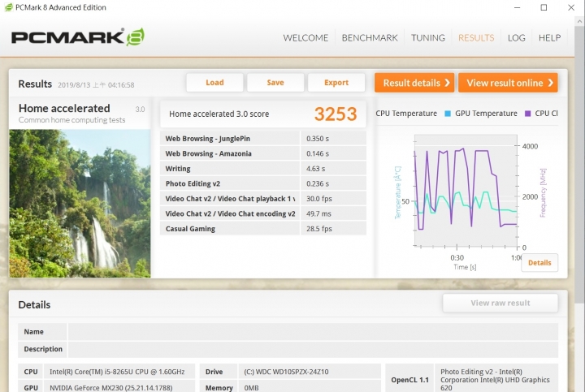
Task: Click the chart Details button
Action: click(539, 263)
